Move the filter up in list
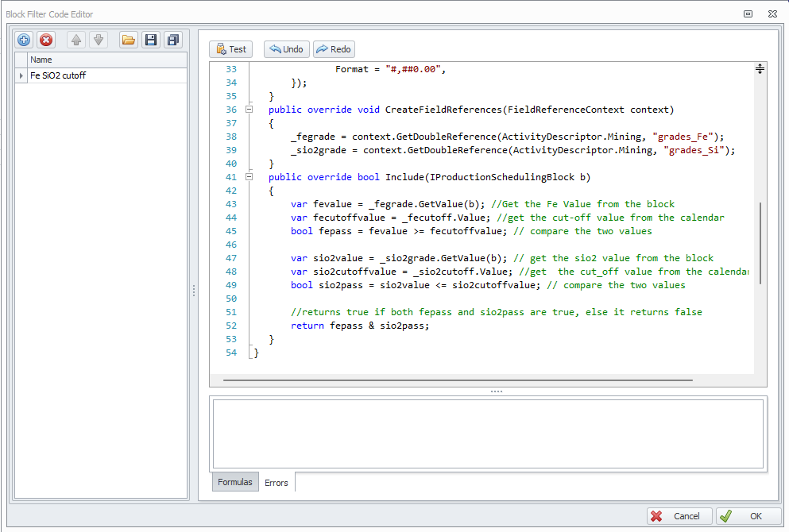The width and height of the screenshot is (789, 532). pos(75,40)
